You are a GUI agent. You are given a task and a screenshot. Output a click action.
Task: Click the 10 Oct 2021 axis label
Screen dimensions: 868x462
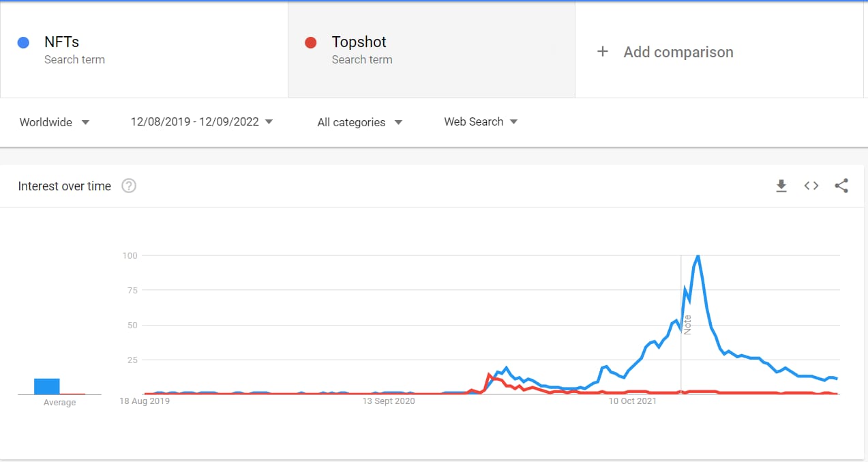coord(632,401)
